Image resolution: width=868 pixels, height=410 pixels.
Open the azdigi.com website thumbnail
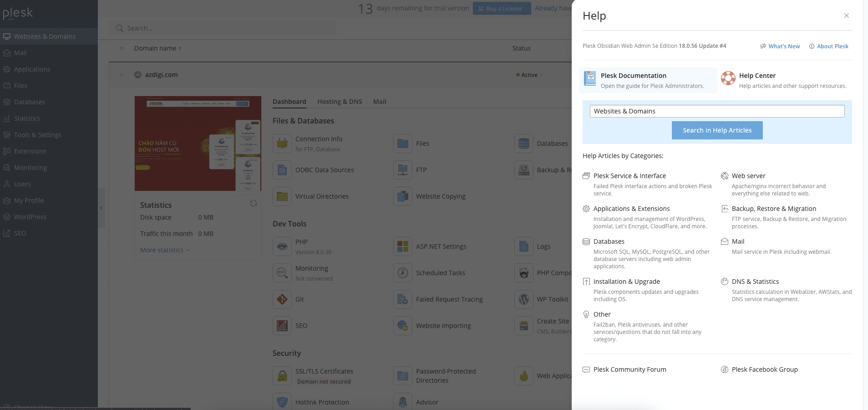(198, 143)
